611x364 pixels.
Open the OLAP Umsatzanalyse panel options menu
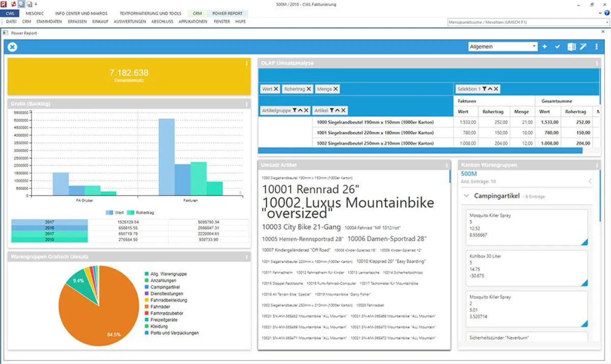pos(597,63)
